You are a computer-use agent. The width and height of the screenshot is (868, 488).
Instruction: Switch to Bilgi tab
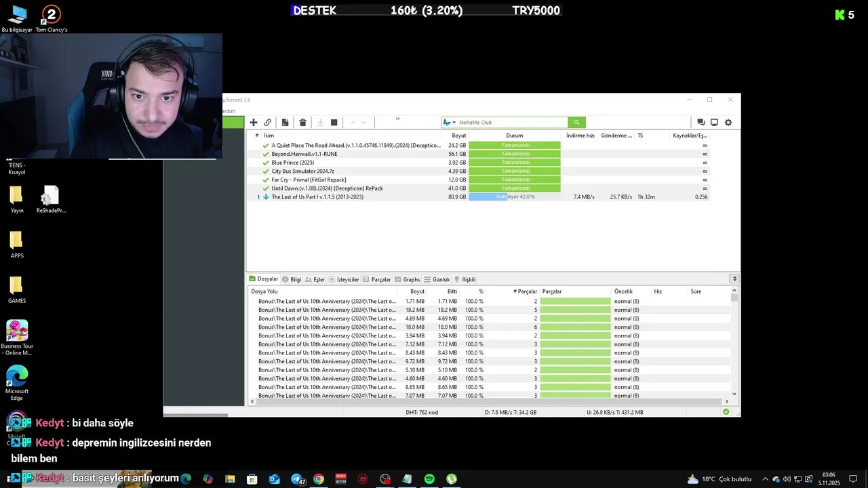[x=292, y=279]
